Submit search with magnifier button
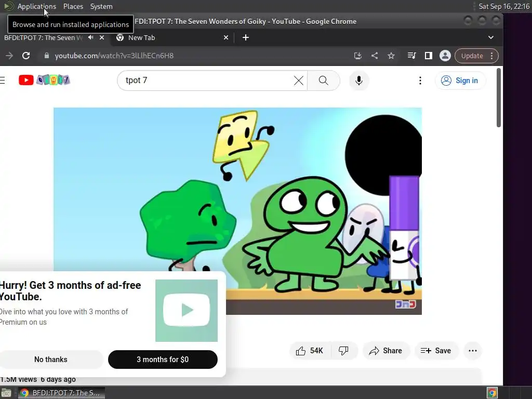 tap(324, 81)
